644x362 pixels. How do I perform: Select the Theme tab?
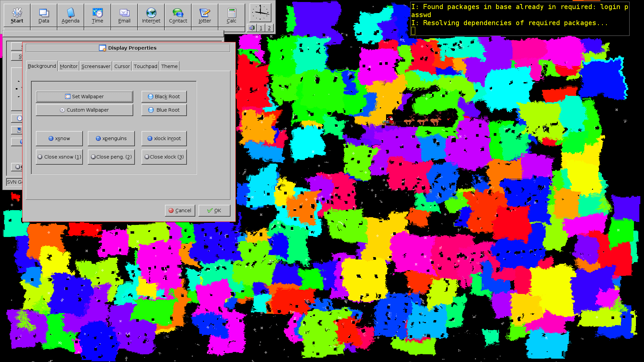pyautogui.click(x=169, y=66)
